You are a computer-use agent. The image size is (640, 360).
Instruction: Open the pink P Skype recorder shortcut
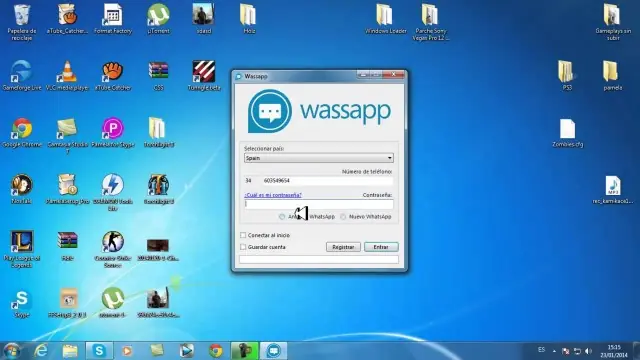tap(113, 132)
